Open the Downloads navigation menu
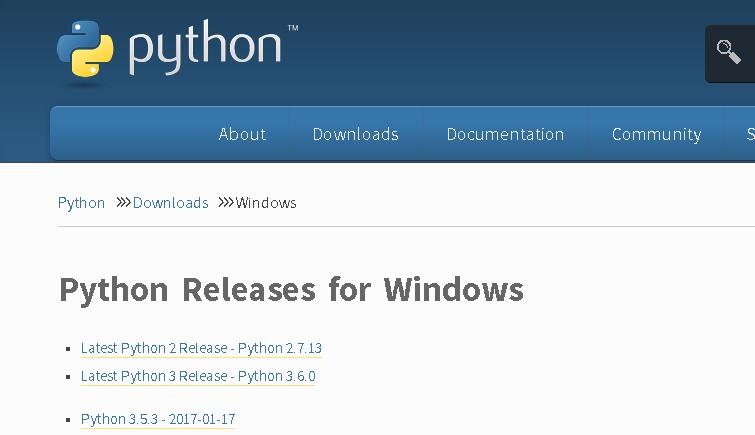This screenshot has width=755, height=435. (355, 134)
